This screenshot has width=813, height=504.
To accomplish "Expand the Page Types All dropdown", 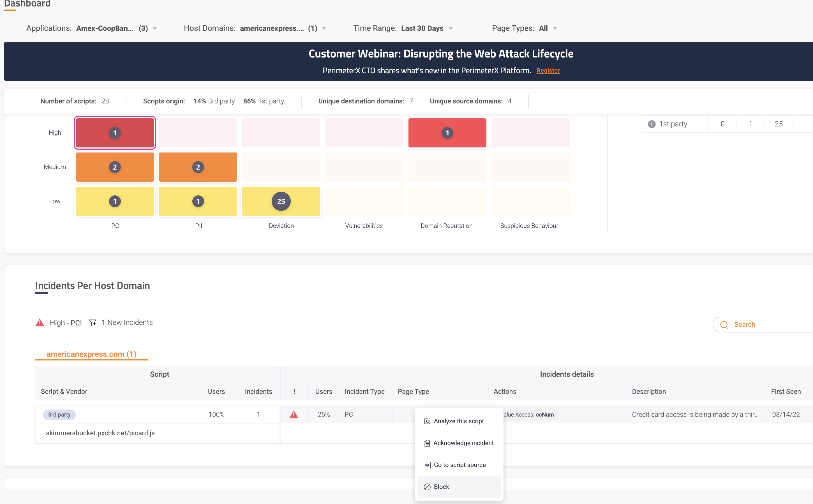I will click(x=555, y=29).
